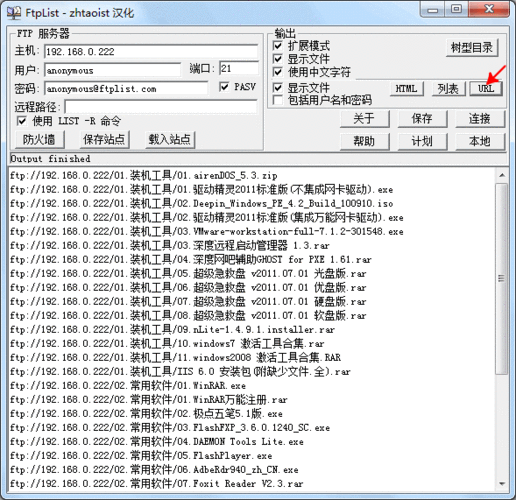Click the output list scroll up arrow
Viewport: 516px width, 500px height.
(x=502, y=175)
